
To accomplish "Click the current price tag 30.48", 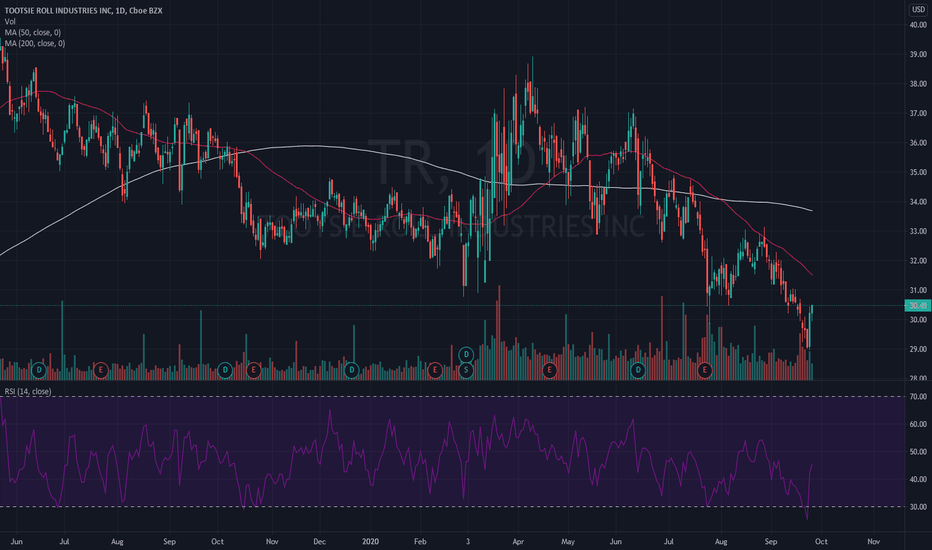I will [x=917, y=306].
